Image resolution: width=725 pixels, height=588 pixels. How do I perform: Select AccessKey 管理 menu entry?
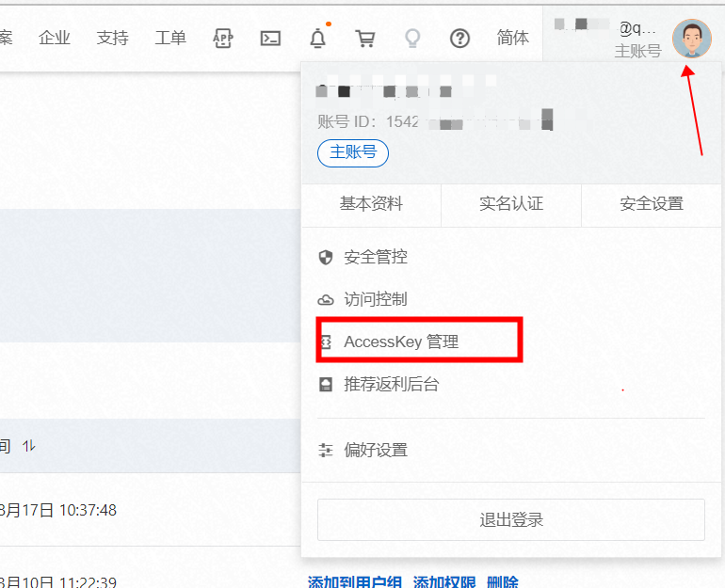point(401,342)
